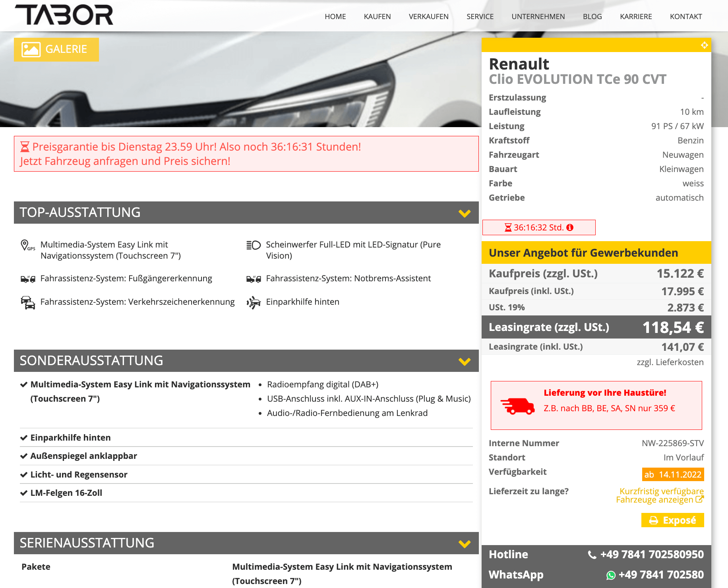728x588 pixels.
Task: Click hourglass icon in the sidebar countdown box
Action: (x=508, y=228)
